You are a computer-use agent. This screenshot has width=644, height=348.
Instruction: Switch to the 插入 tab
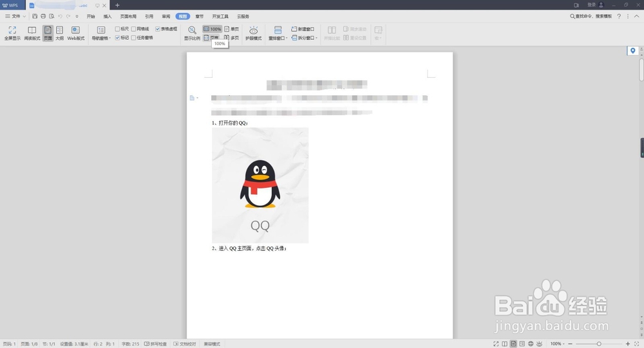[108, 17]
